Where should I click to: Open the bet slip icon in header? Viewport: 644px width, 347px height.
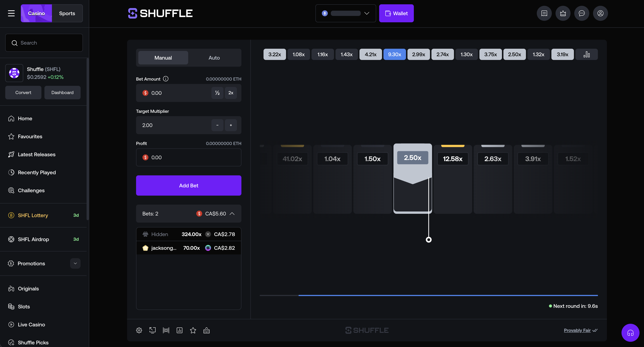(544, 13)
